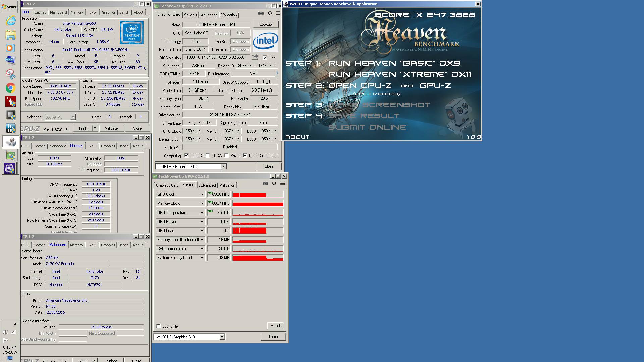Click the Start button
644x362 pixels.
(x=9, y=7)
